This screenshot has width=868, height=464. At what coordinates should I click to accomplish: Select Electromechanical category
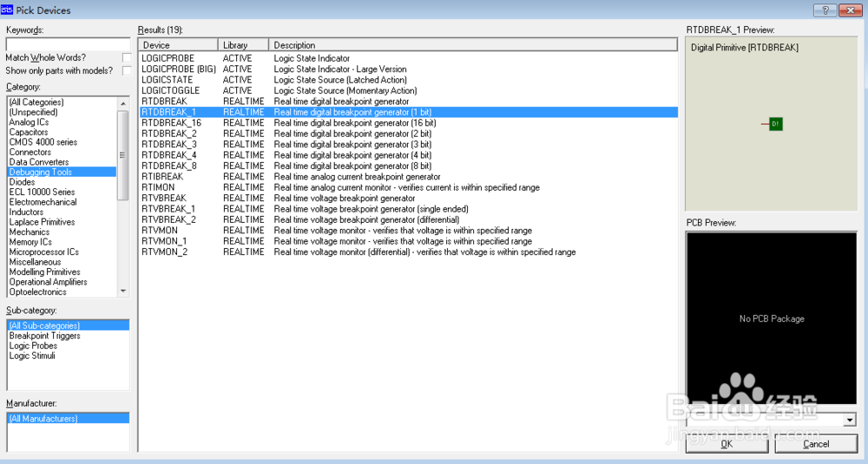(x=62, y=202)
